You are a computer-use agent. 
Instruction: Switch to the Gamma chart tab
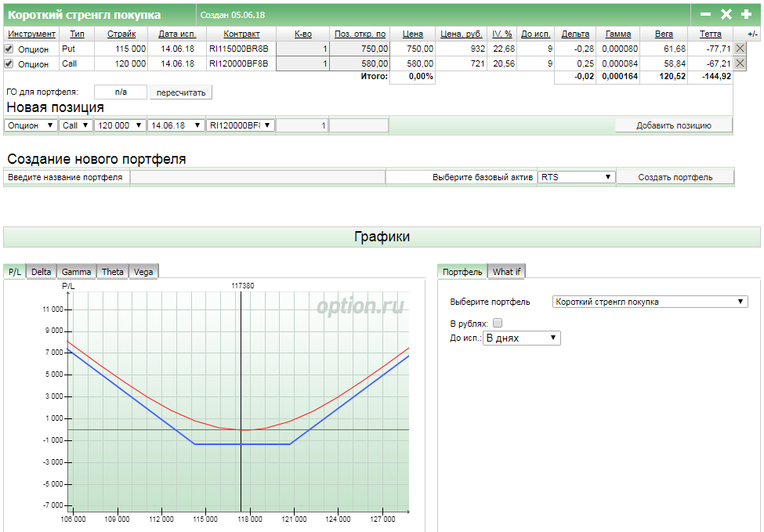tap(77, 272)
